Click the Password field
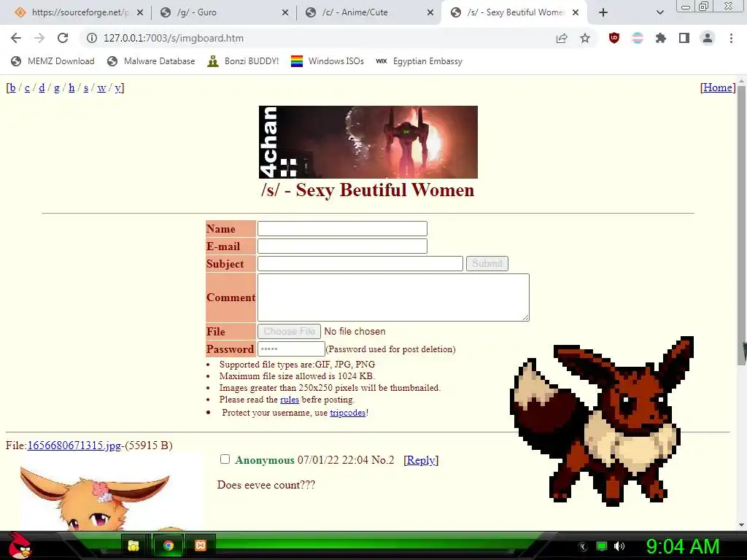This screenshot has width=747, height=560. 291,349
